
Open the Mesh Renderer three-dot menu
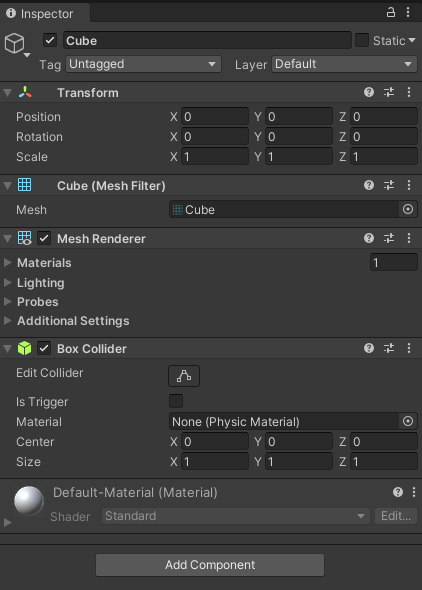click(x=409, y=238)
